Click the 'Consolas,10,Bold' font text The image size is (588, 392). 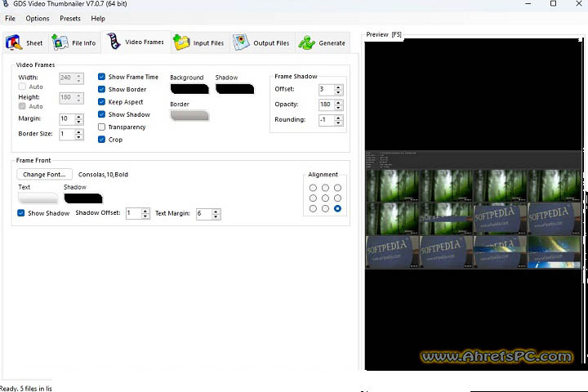click(103, 175)
